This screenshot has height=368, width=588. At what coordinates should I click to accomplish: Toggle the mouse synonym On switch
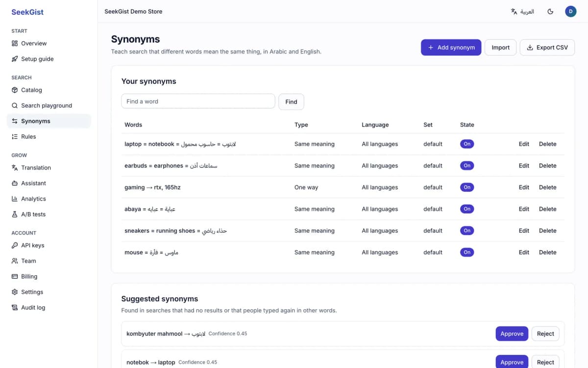coord(467,252)
